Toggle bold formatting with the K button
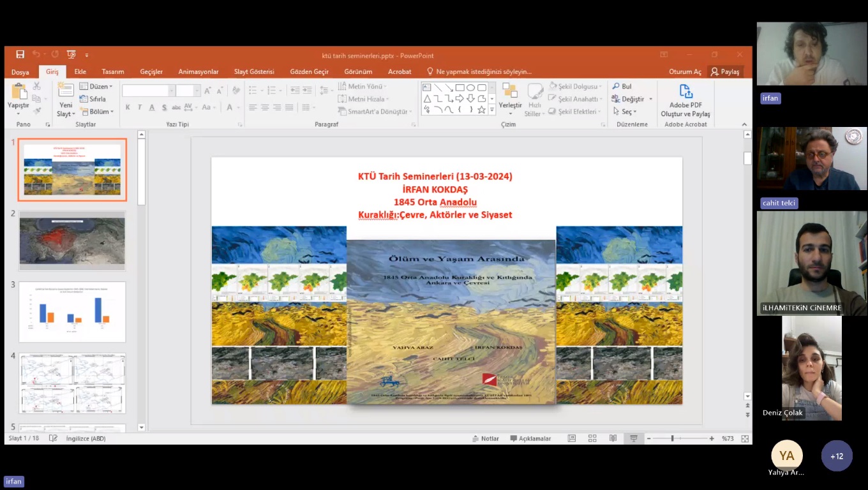Screen dimensions: 868x490 click(x=128, y=107)
